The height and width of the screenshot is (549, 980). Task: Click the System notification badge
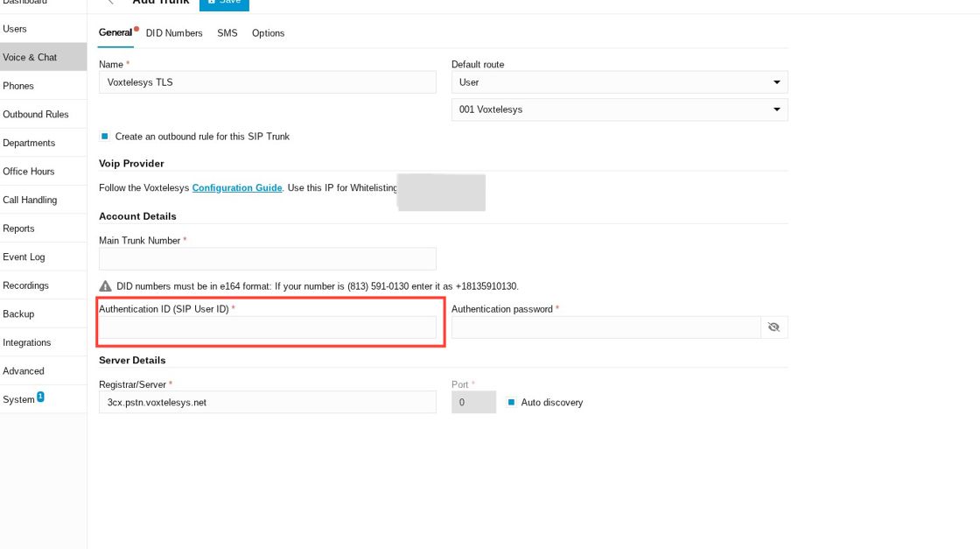pyautogui.click(x=40, y=397)
